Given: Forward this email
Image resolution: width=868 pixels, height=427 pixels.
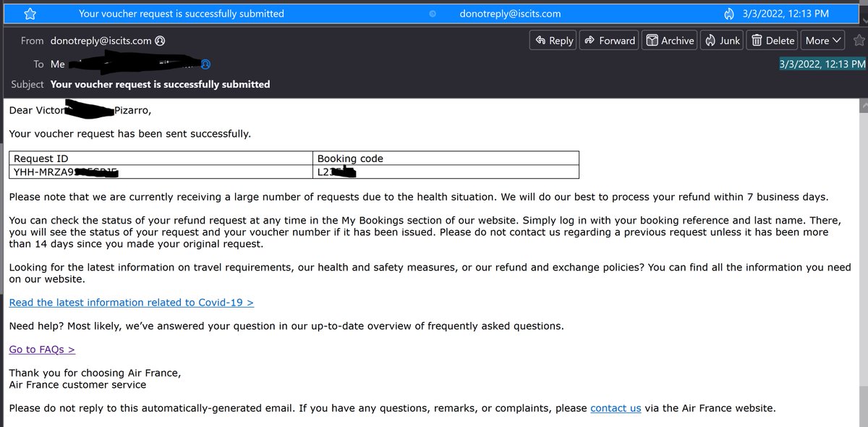Looking at the screenshot, I should 609,41.
